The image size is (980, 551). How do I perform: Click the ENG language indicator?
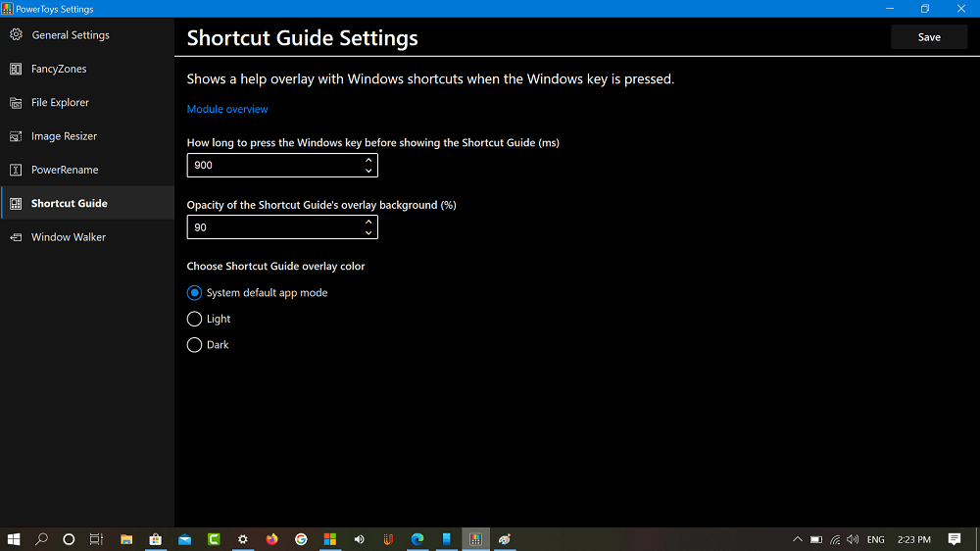pos(875,539)
